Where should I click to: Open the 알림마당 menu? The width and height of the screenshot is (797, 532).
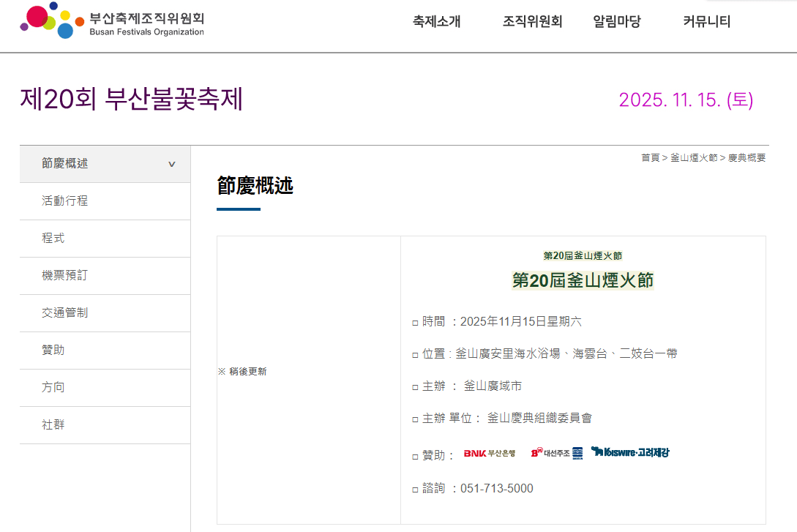click(x=616, y=22)
